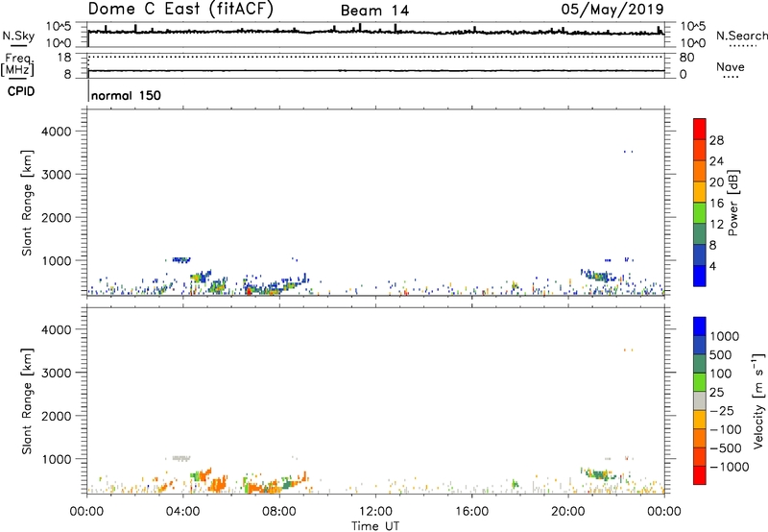Click the "−500" label on Velocity colorbar
Image resolution: width=768 pixels, height=532 pixels.
(x=726, y=447)
